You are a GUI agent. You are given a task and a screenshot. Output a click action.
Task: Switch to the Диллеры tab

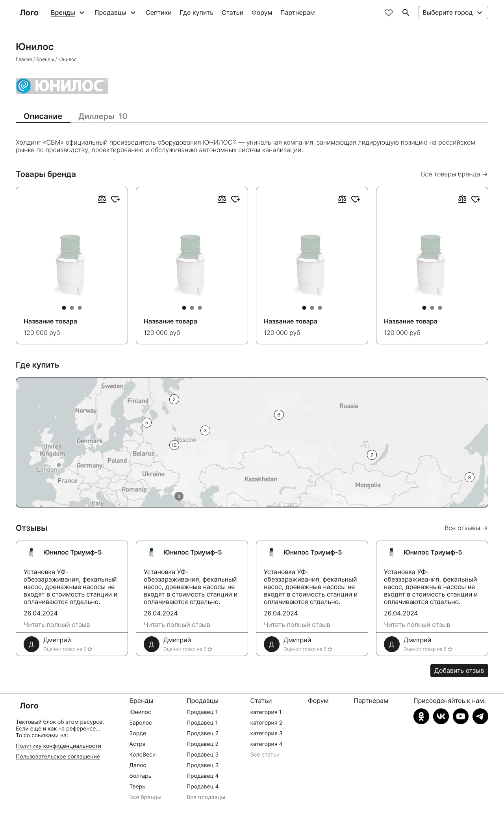(x=103, y=116)
